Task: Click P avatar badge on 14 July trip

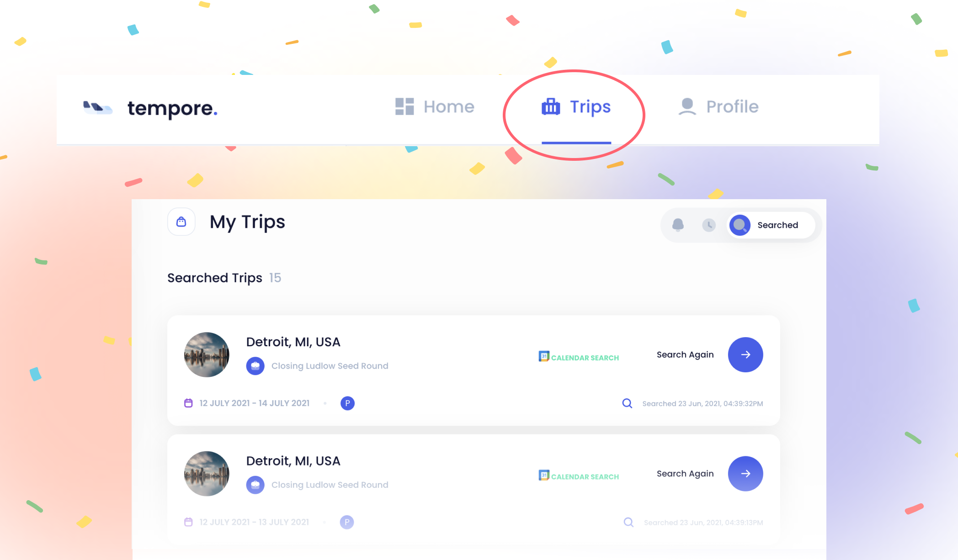Action: coord(347,403)
